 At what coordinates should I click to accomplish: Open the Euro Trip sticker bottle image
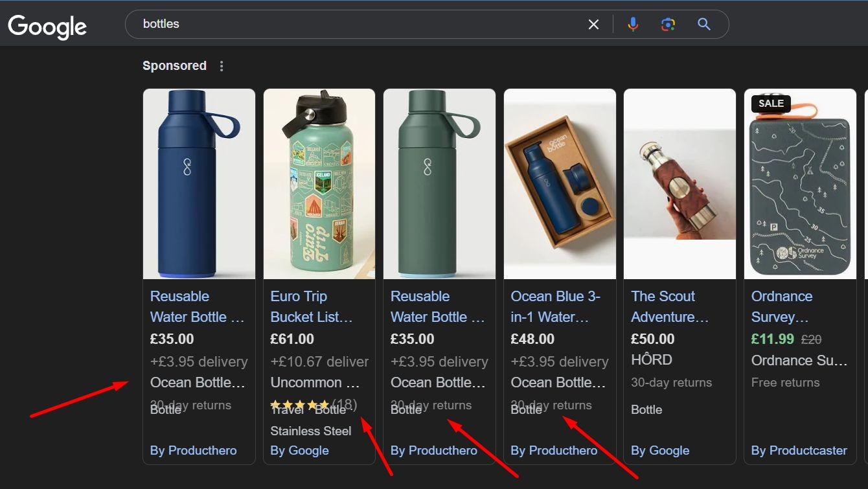[319, 184]
